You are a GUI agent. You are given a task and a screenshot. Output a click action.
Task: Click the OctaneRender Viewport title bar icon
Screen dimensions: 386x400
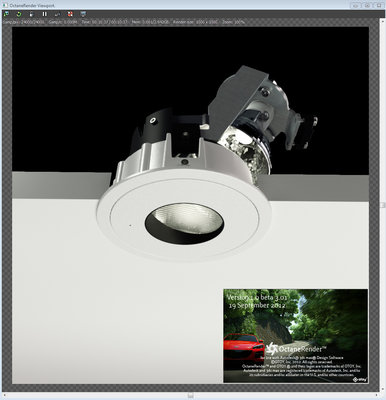tap(5, 5)
